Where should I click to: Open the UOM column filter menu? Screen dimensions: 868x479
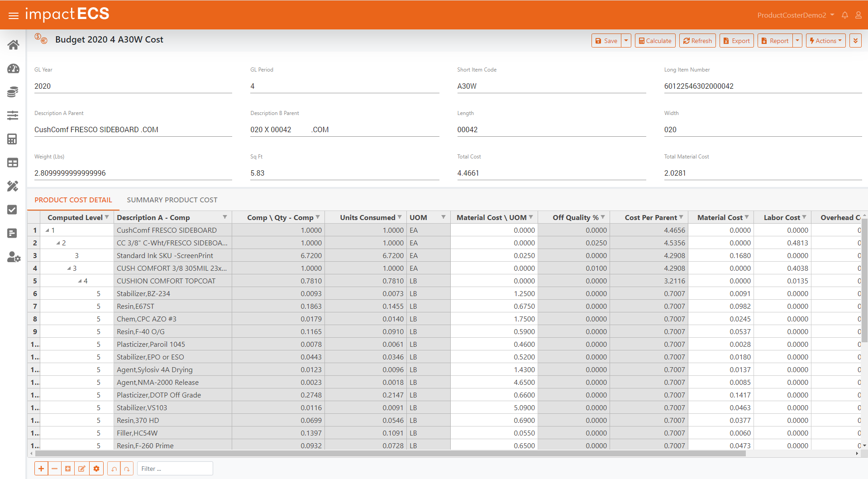[444, 217]
